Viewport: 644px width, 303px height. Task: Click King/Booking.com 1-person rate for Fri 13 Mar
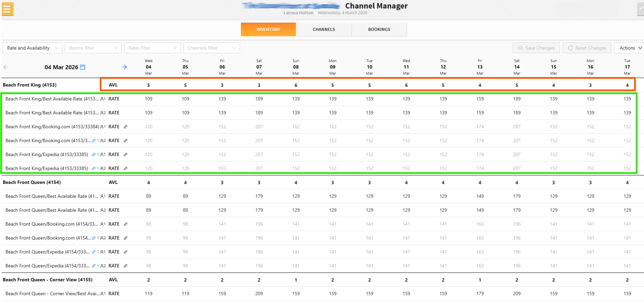tap(480, 127)
